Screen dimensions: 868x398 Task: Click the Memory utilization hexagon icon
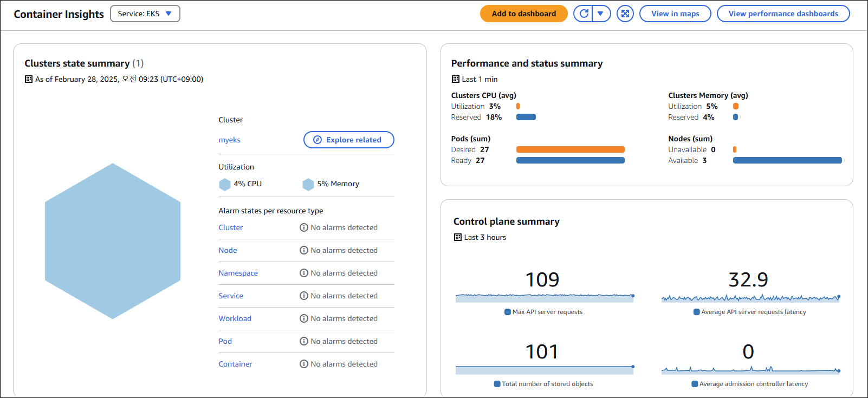point(308,184)
